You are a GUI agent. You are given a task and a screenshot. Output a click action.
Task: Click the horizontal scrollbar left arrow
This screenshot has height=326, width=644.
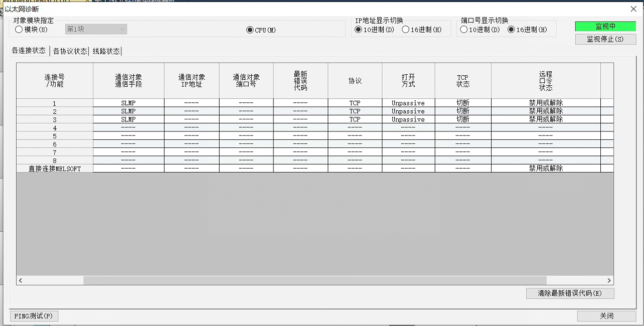click(21, 281)
